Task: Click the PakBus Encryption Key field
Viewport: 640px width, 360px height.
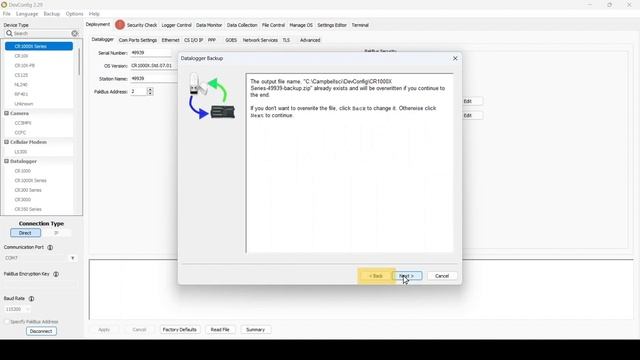Action: coord(39,284)
